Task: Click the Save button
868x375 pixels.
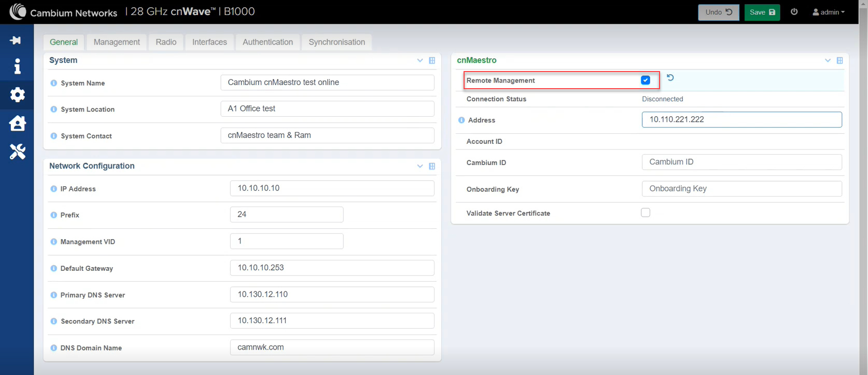Action: click(x=762, y=12)
